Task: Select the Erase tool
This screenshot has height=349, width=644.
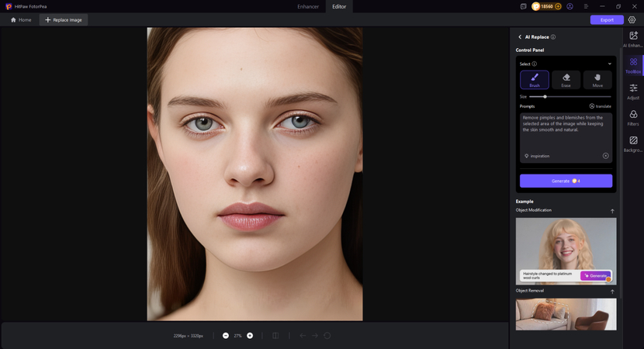Action: pyautogui.click(x=566, y=80)
